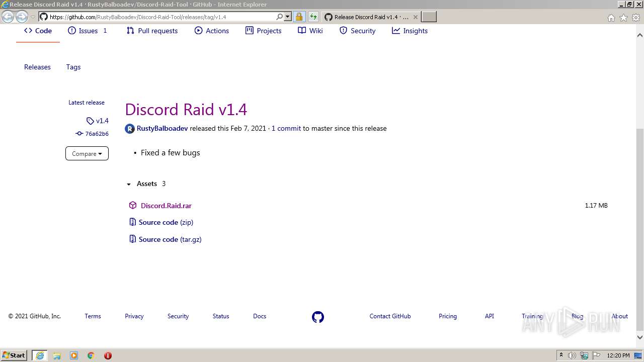Open RustyBalboadev profile link

[162, 128]
